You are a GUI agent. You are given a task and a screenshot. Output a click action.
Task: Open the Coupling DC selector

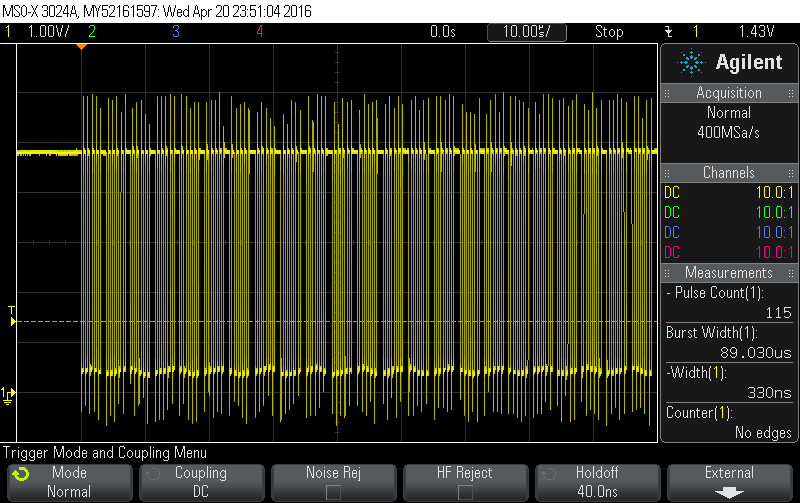pos(200,482)
